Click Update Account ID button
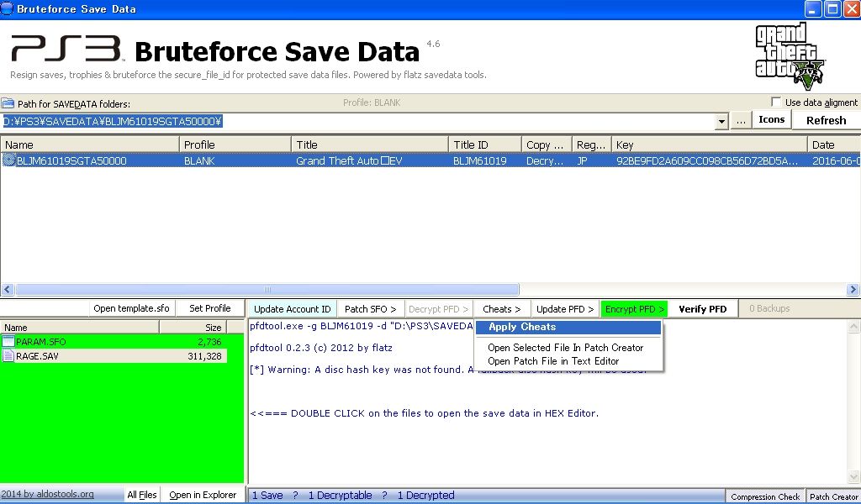This screenshot has height=504, width=861. pos(292,309)
